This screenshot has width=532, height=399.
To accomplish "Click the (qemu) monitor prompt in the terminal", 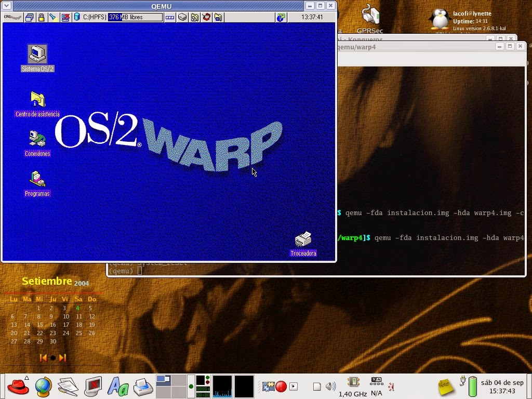I will click(x=121, y=271).
